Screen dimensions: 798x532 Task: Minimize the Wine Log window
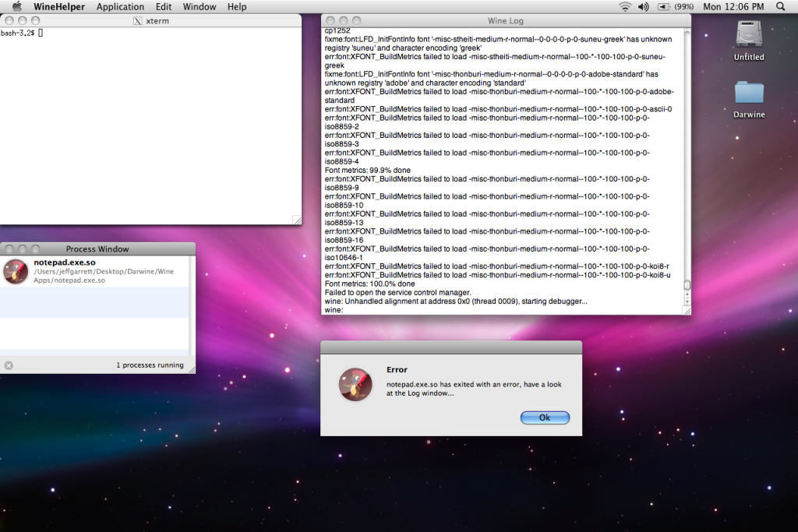click(344, 21)
